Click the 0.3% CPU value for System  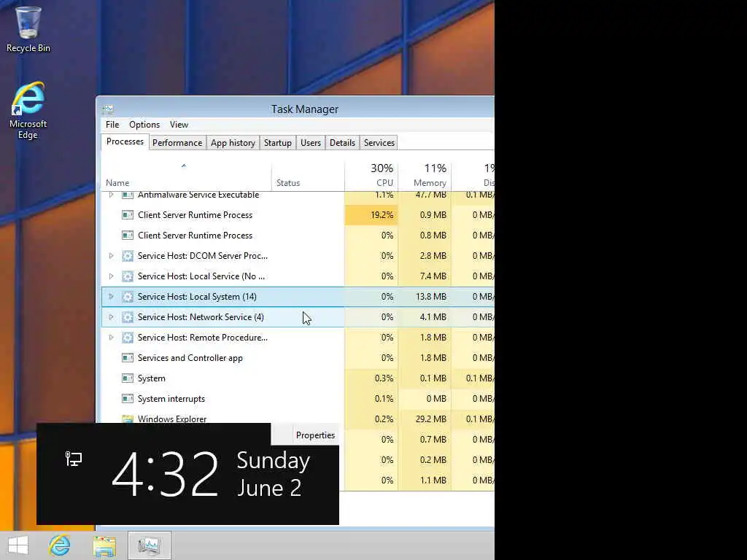(x=384, y=378)
